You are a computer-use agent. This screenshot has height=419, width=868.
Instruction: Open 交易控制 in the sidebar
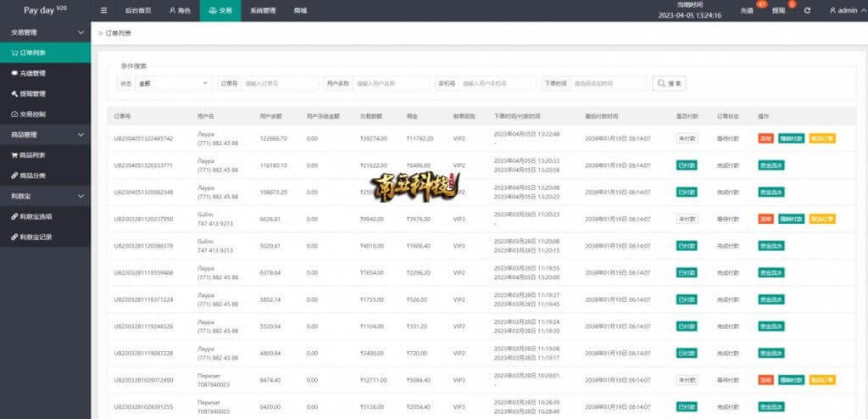point(32,114)
